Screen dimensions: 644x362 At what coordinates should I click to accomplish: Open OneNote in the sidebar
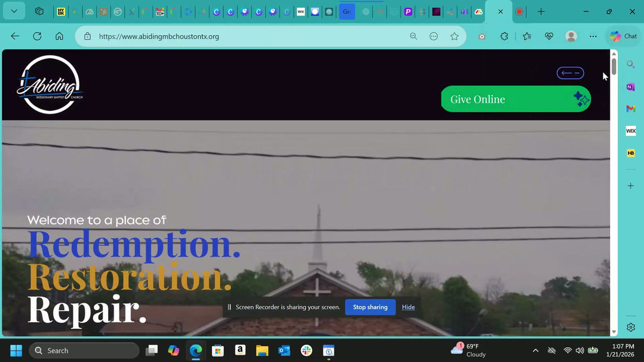click(631, 86)
